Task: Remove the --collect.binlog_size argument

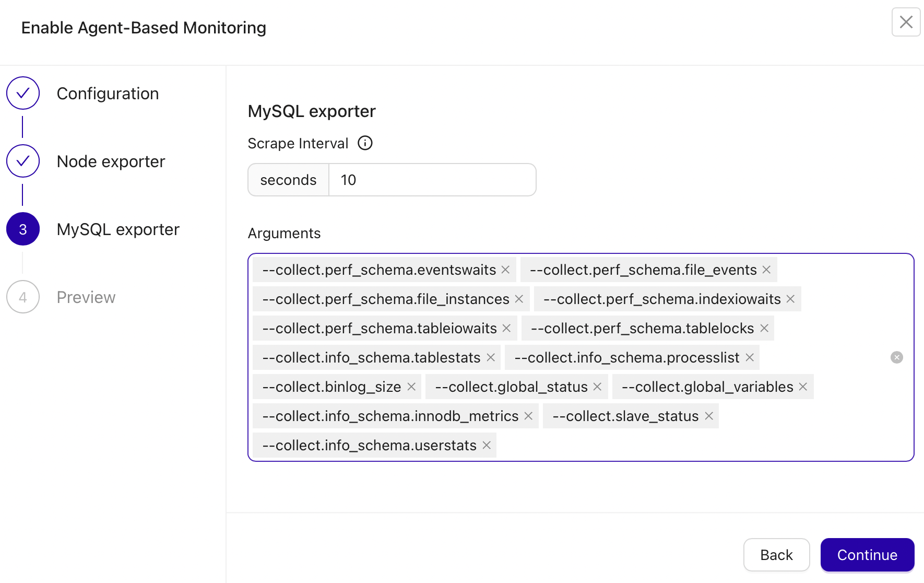Action: tap(412, 387)
